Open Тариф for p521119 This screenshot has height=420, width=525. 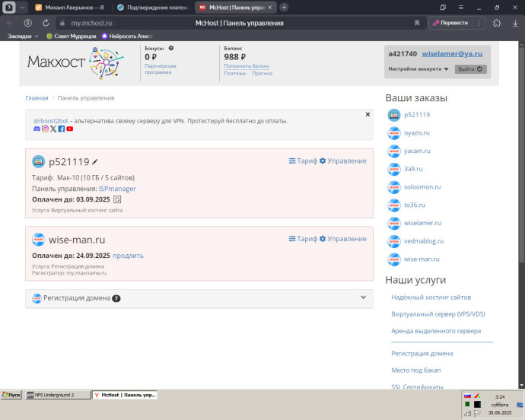303,161
